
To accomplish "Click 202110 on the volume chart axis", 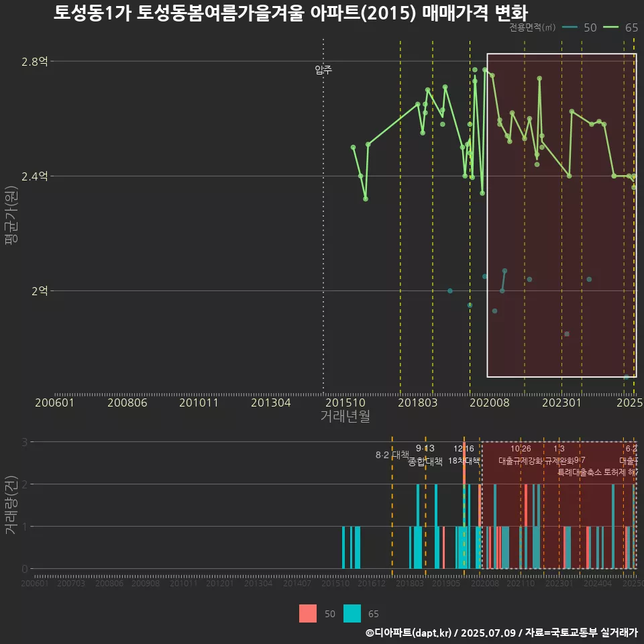I will tap(521, 583).
